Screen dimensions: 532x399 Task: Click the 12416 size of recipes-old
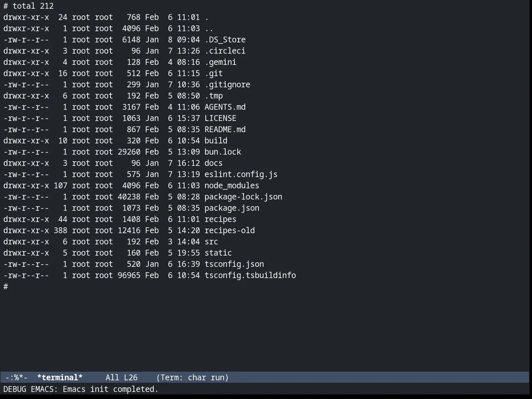(x=129, y=231)
